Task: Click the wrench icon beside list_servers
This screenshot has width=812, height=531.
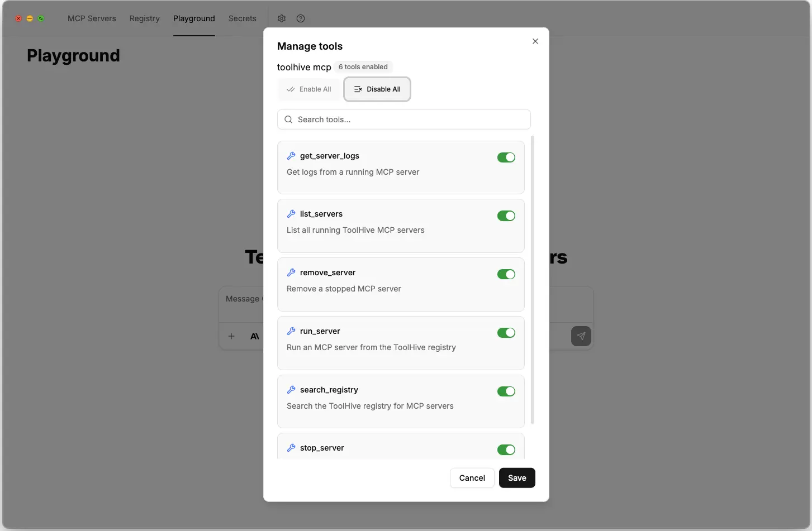Action: tap(291, 214)
